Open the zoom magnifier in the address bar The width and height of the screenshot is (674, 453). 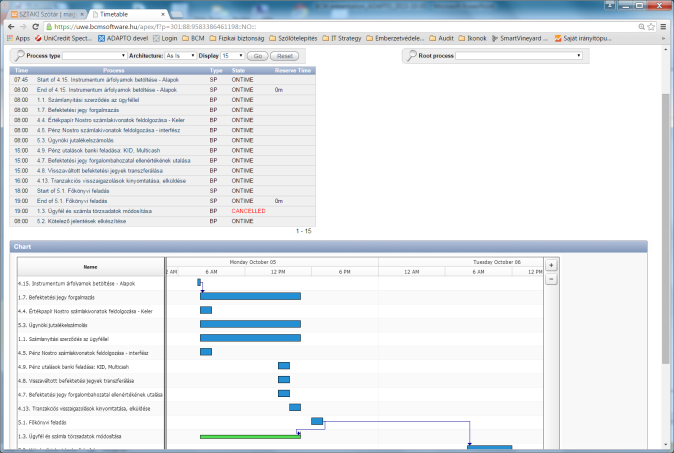coord(641,27)
